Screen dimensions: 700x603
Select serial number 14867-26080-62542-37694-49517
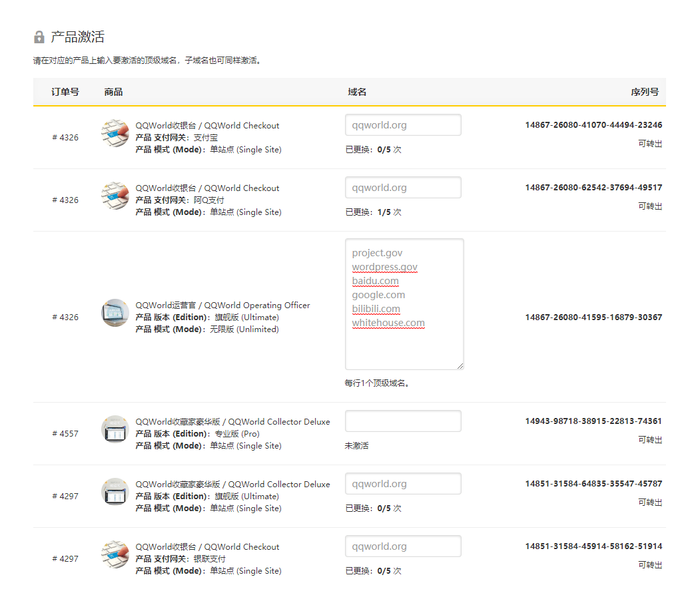pyautogui.click(x=593, y=187)
